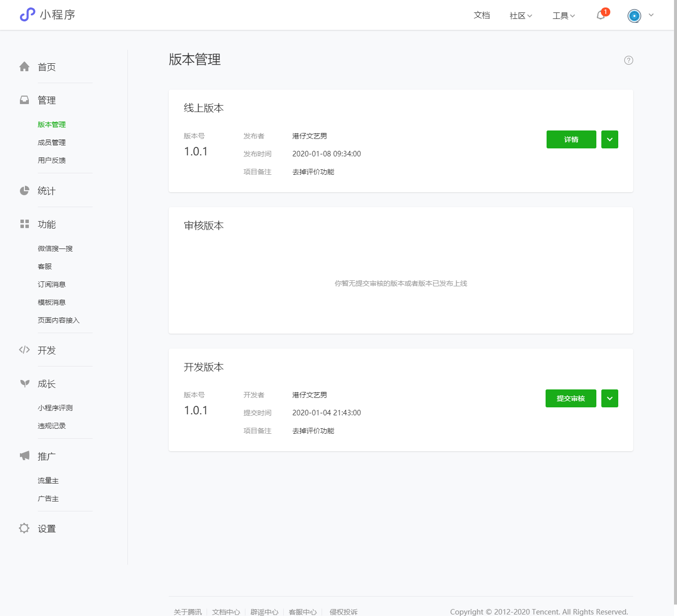
Task: Open 统计 via the pie chart icon
Action: click(x=24, y=190)
